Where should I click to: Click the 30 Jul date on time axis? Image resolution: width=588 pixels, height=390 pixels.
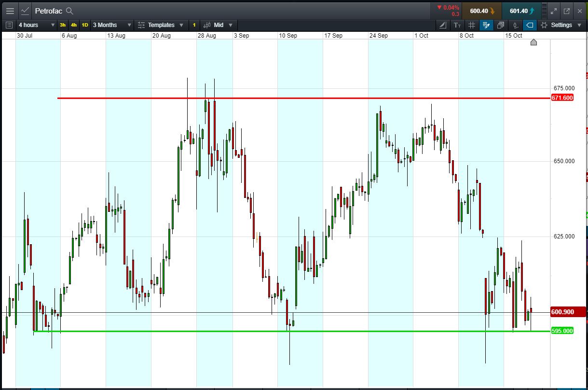pyautogui.click(x=25, y=36)
